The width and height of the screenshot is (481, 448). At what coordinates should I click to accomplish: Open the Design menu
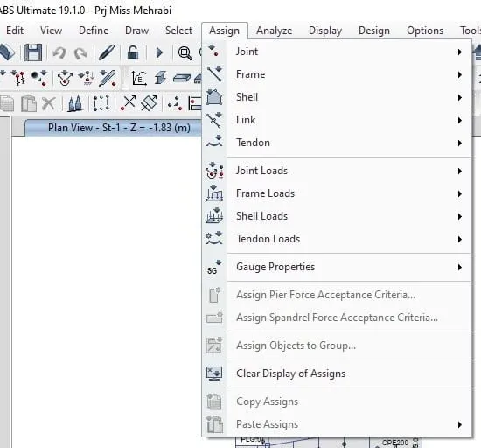(374, 31)
